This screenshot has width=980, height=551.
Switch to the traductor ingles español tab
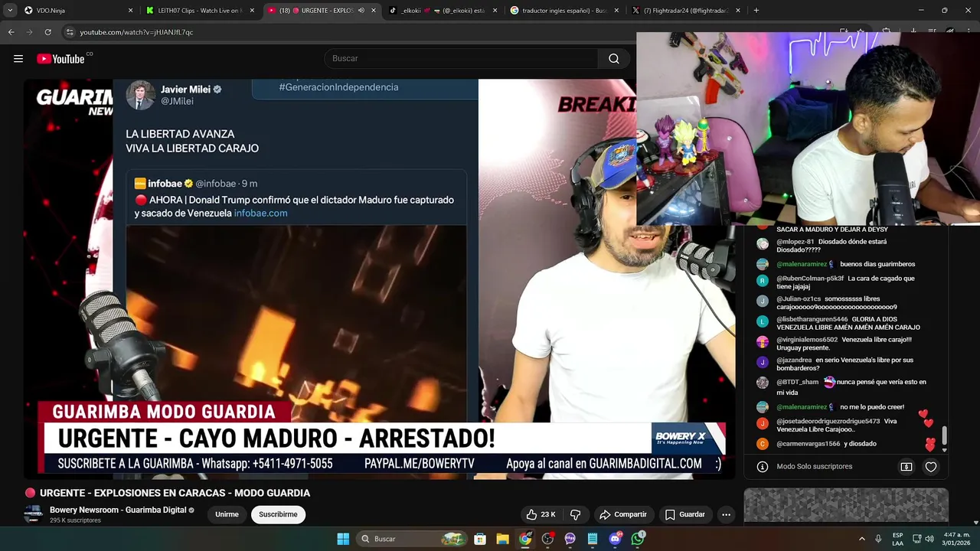point(565,11)
